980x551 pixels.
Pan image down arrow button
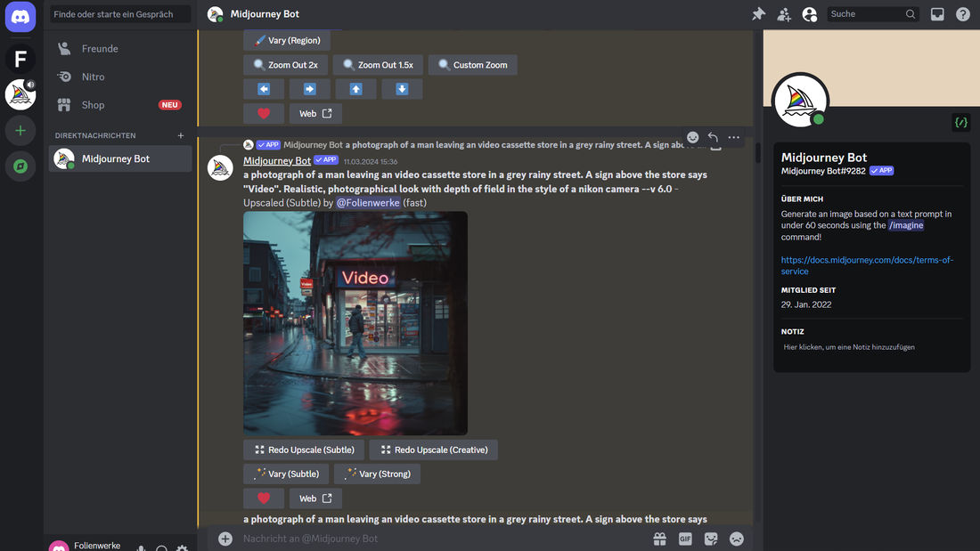(x=402, y=89)
